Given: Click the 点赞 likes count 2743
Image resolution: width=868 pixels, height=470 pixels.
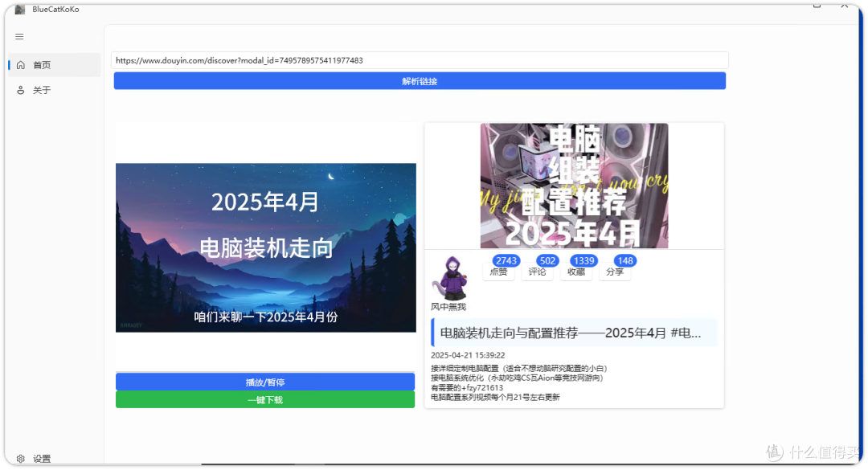Looking at the screenshot, I should 506,261.
